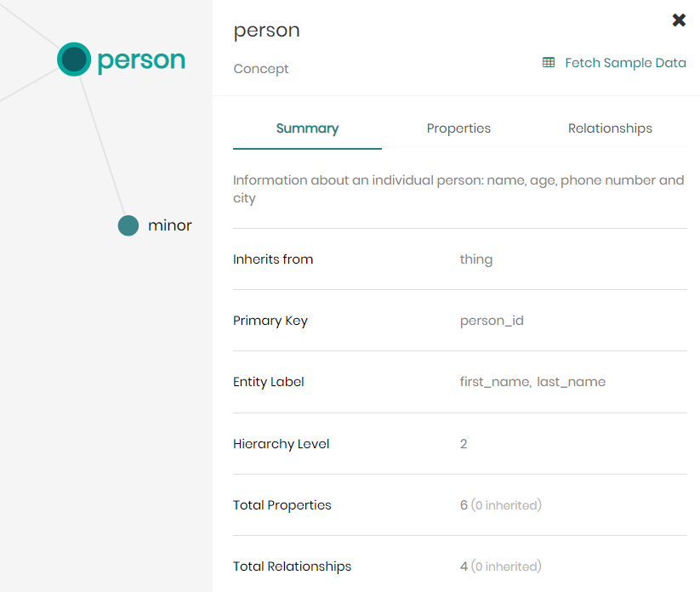Click the inherited concept value 'thing'
Screen dimensions: 700x592
coord(475,259)
